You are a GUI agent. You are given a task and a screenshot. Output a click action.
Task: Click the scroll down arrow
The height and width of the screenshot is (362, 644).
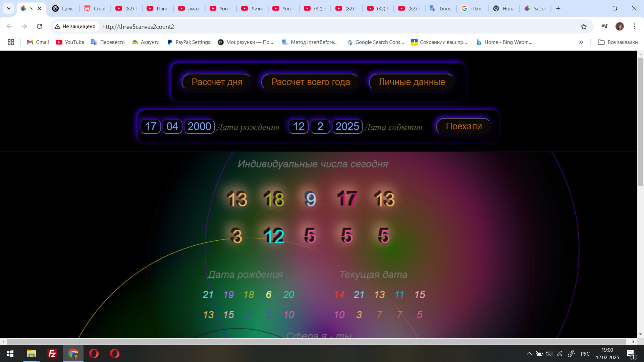pos(640,334)
